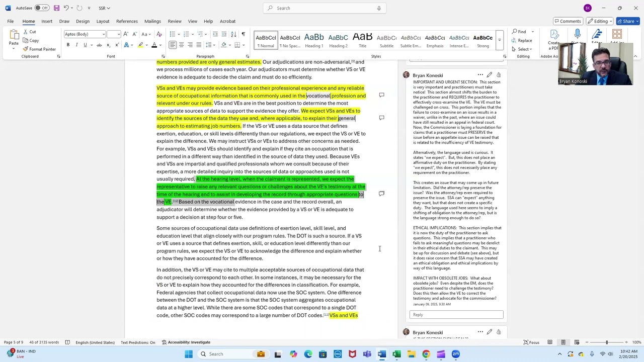Switch to Web Layout view
Screen dimensions: 644x362
click(576, 342)
